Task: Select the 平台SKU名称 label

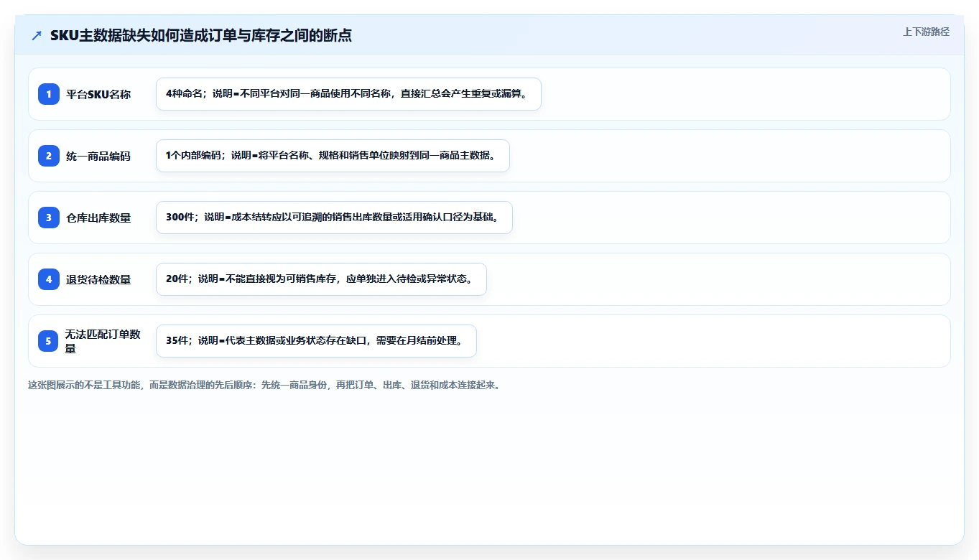Action: [98, 94]
